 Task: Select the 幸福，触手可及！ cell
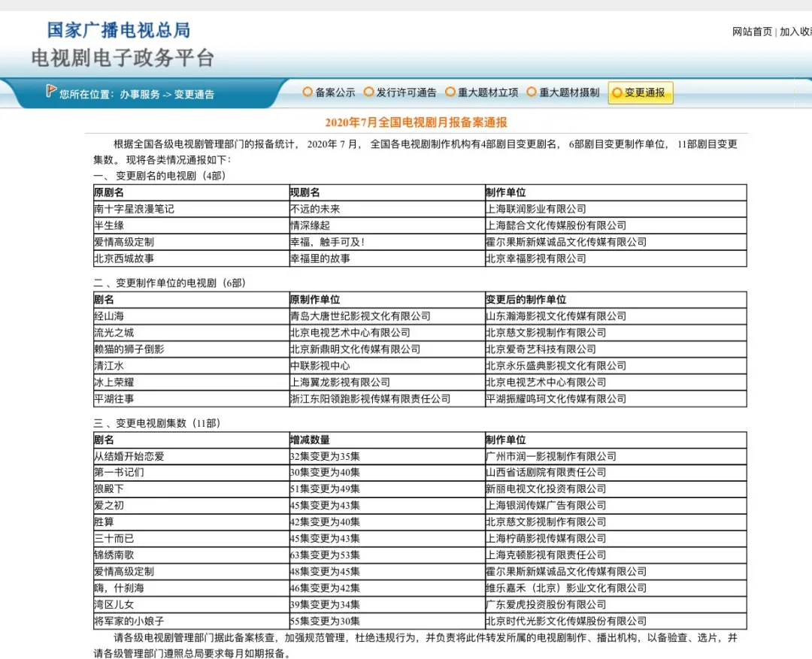pos(387,242)
